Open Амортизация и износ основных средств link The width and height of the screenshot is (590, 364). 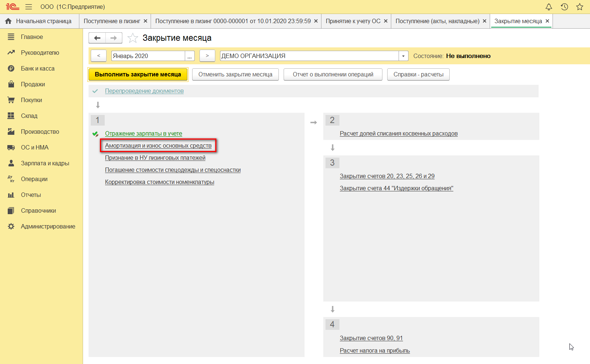pos(158,146)
